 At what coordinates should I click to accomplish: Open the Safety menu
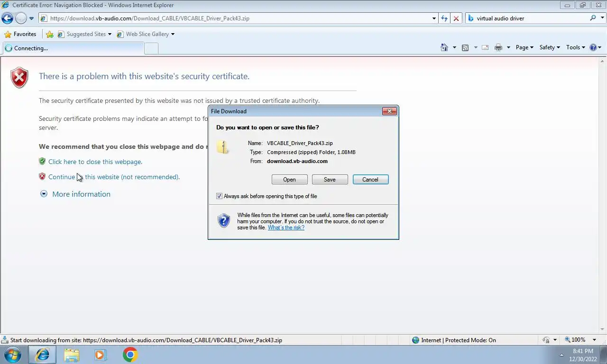(550, 47)
